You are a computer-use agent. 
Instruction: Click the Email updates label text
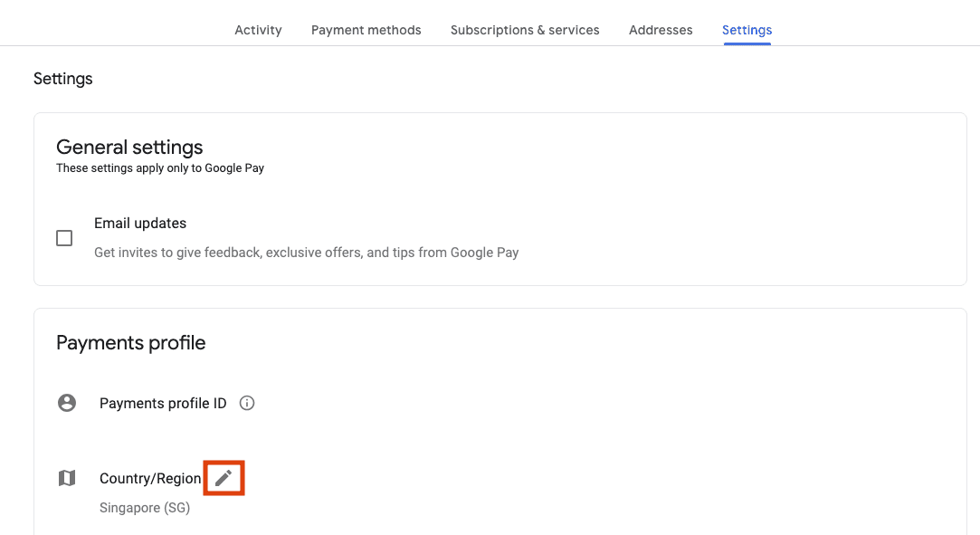tap(140, 223)
